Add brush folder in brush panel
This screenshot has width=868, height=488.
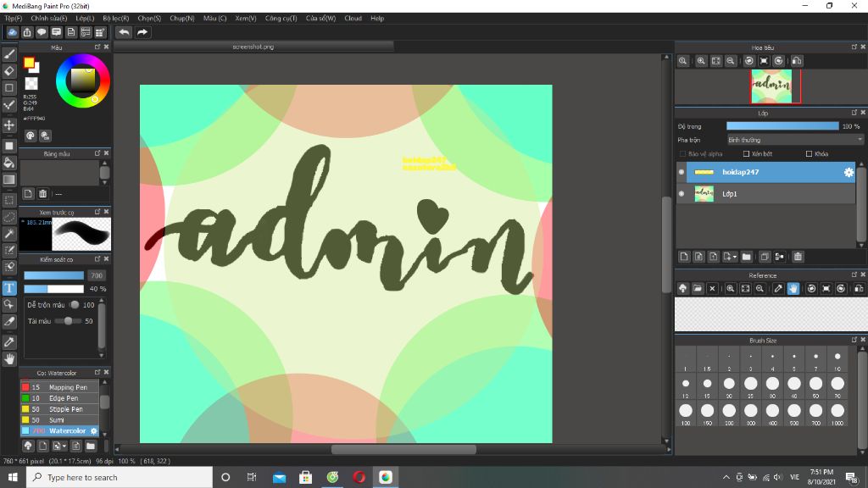pos(90,446)
